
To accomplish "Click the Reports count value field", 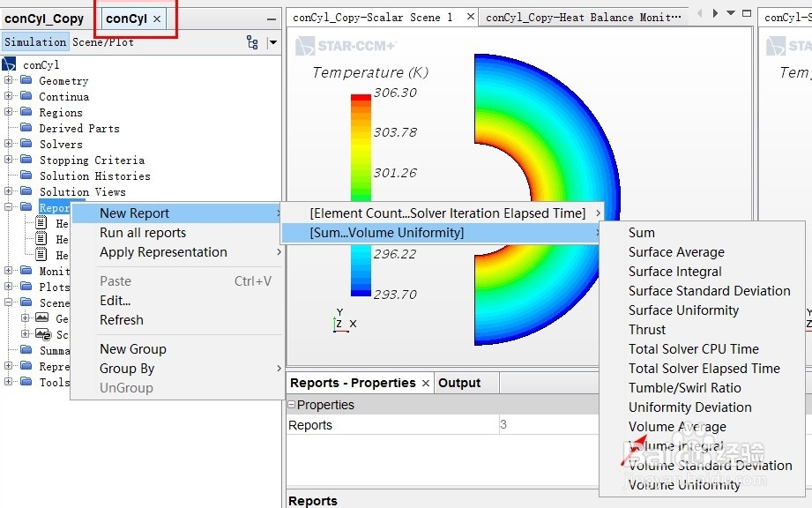I will click(x=548, y=425).
